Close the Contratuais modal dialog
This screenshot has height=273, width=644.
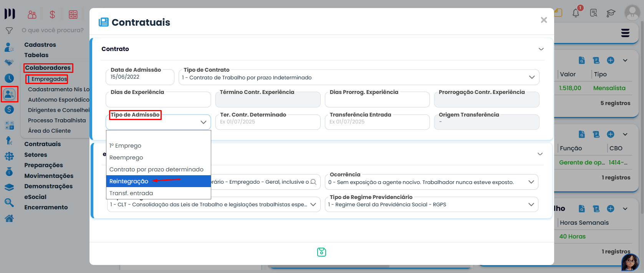[x=543, y=20]
